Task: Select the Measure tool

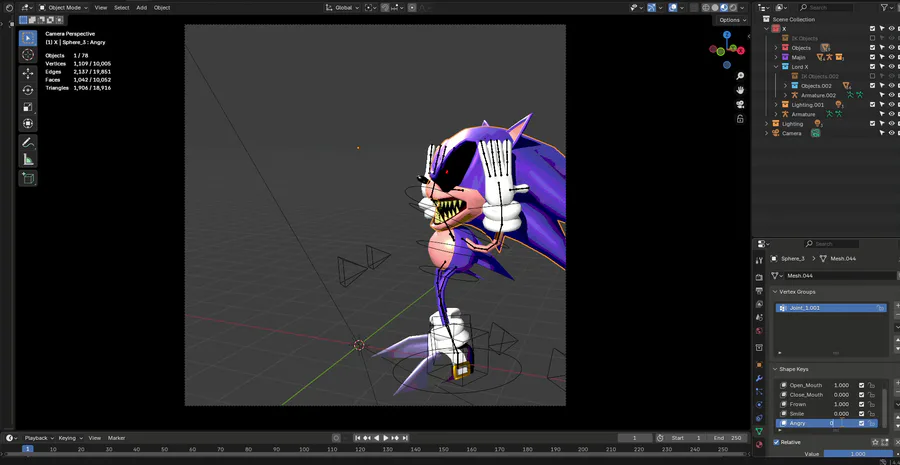Action: point(28,159)
